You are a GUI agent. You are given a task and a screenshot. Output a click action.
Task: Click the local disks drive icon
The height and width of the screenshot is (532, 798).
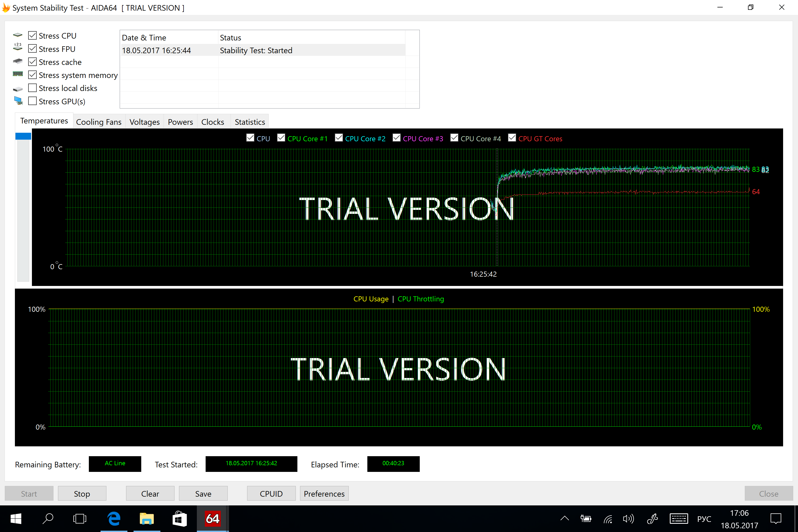(18, 89)
